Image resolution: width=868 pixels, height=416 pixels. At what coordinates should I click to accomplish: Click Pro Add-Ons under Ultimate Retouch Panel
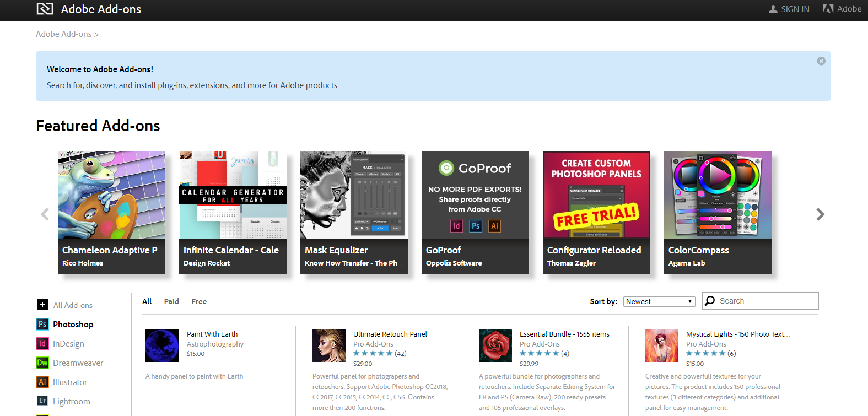pos(373,344)
